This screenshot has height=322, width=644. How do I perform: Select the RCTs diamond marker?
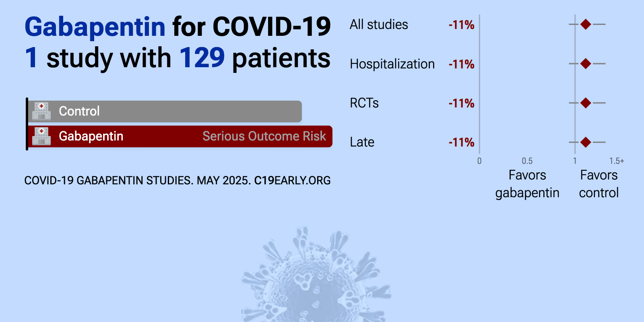tap(586, 103)
